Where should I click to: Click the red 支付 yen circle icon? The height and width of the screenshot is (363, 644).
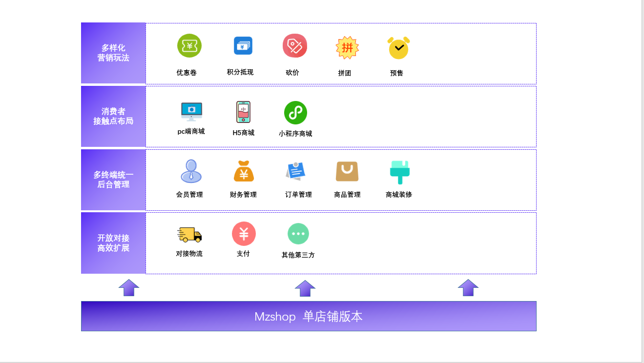pos(244,234)
